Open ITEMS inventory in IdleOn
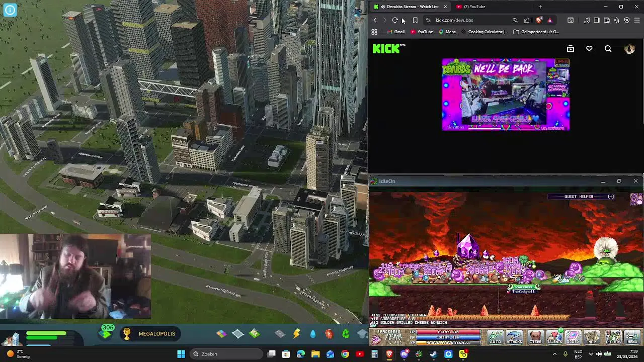The width and height of the screenshot is (644, 362). coord(536,337)
